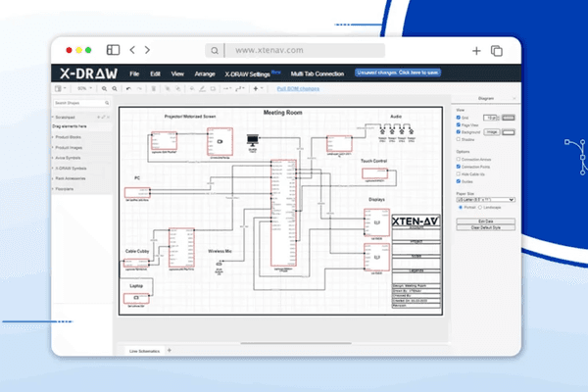The width and height of the screenshot is (588, 392).
Task: Open the waypoints style dropdown
Action: pyautogui.click(x=240, y=89)
